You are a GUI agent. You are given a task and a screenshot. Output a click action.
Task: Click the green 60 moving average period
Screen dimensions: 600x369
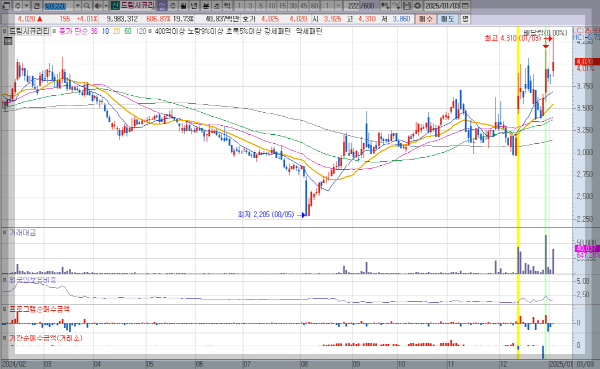(128, 31)
